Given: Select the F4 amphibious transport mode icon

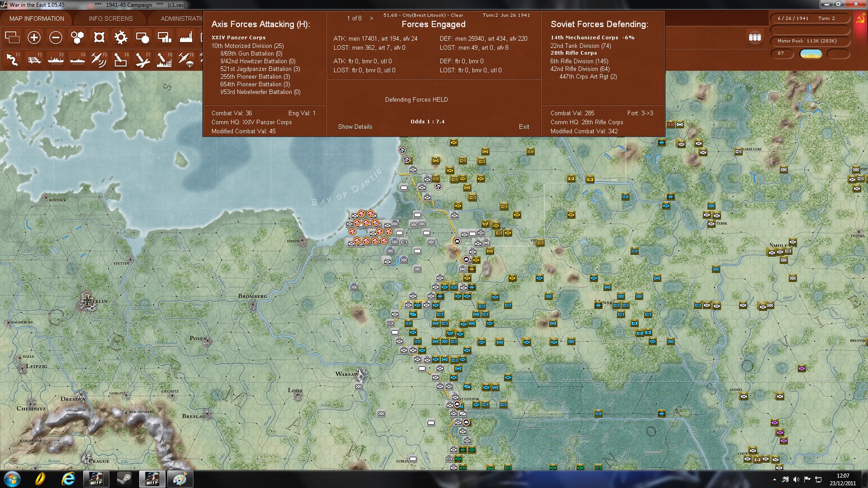Looking at the screenshot, I should (x=77, y=59).
